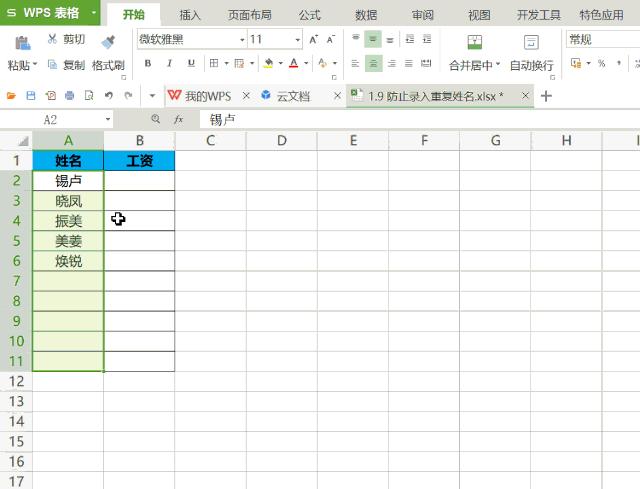Switch to the 我的WPS document tab
This screenshot has height=489, width=640.
coord(208,96)
